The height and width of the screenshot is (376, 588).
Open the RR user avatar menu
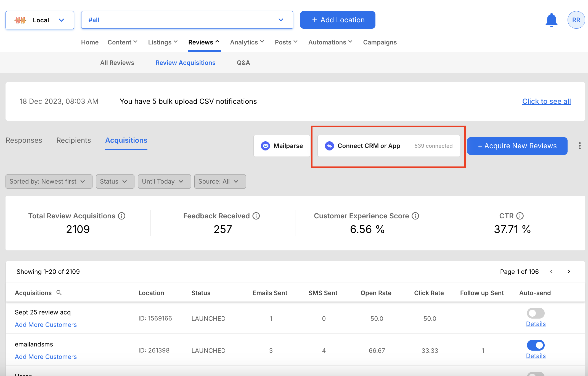pos(576,20)
